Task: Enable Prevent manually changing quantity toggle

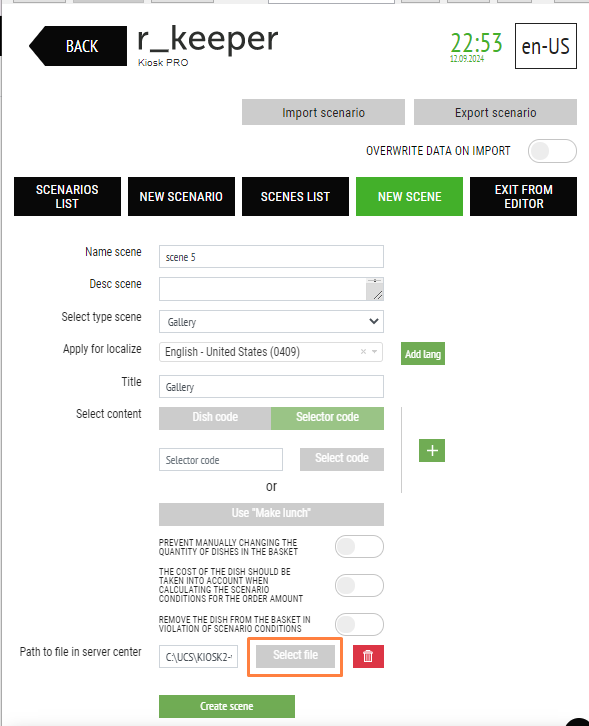Action: [x=359, y=547]
